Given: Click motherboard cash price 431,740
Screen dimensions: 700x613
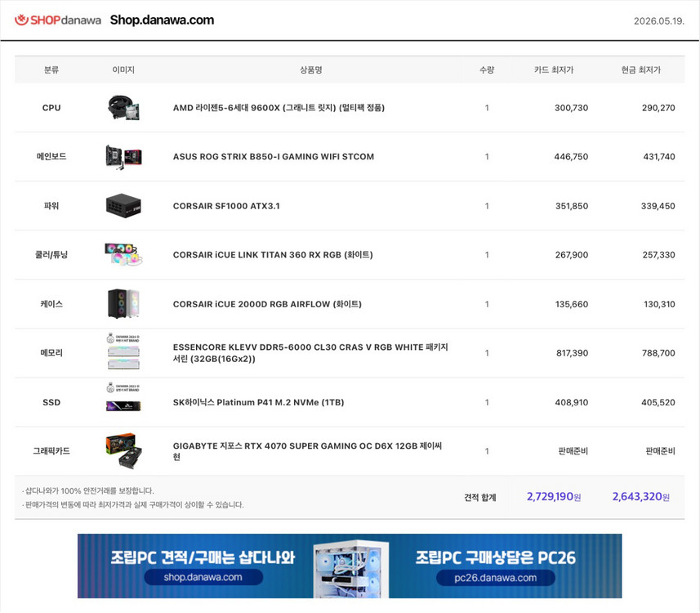Looking at the screenshot, I should click(659, 157).
